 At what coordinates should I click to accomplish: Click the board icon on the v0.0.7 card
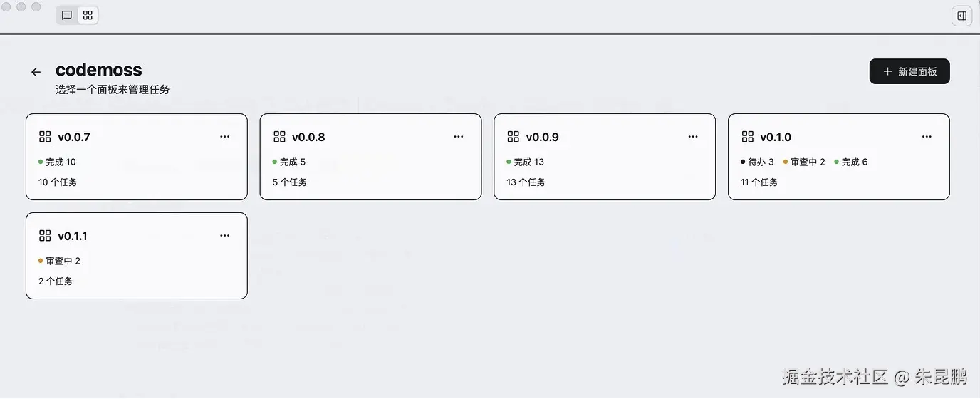click(45, 137)
